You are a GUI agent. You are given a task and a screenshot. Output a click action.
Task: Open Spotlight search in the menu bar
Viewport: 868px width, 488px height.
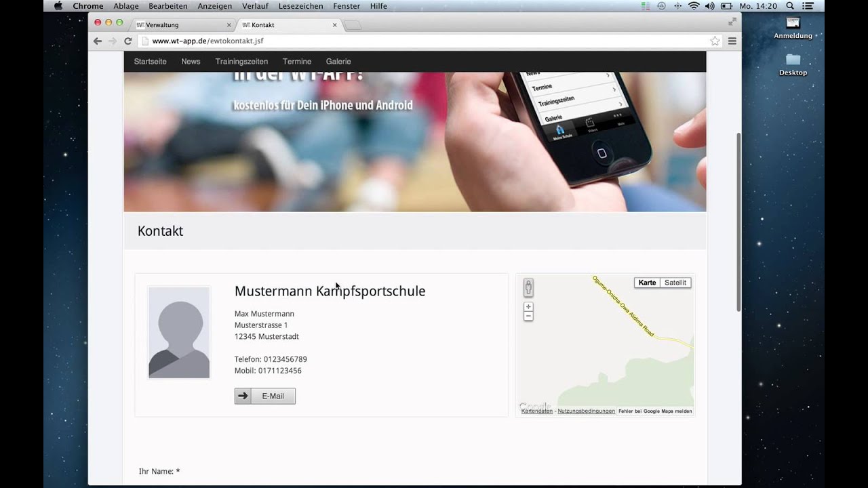tap(790, 6)
